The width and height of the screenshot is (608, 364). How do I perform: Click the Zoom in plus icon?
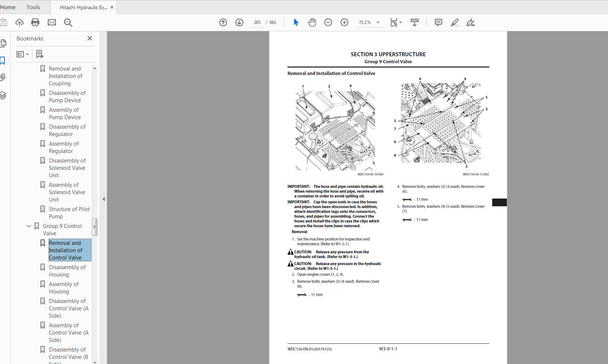point(344,22)
